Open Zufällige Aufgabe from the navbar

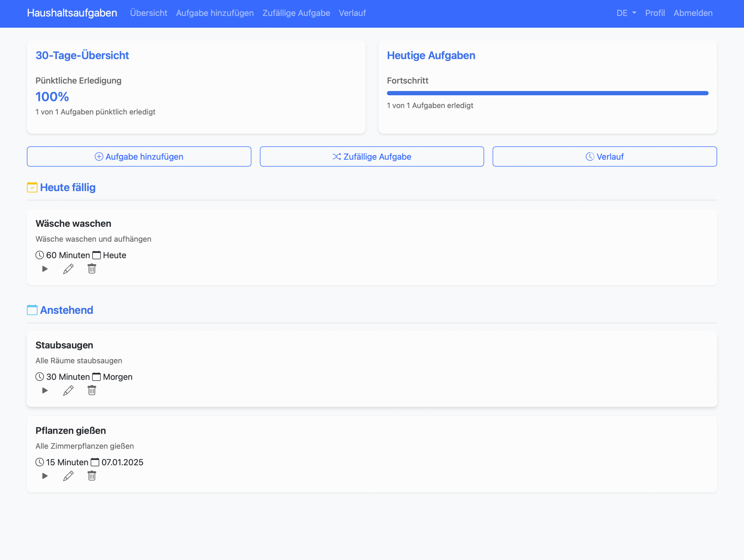coord(296,13)
